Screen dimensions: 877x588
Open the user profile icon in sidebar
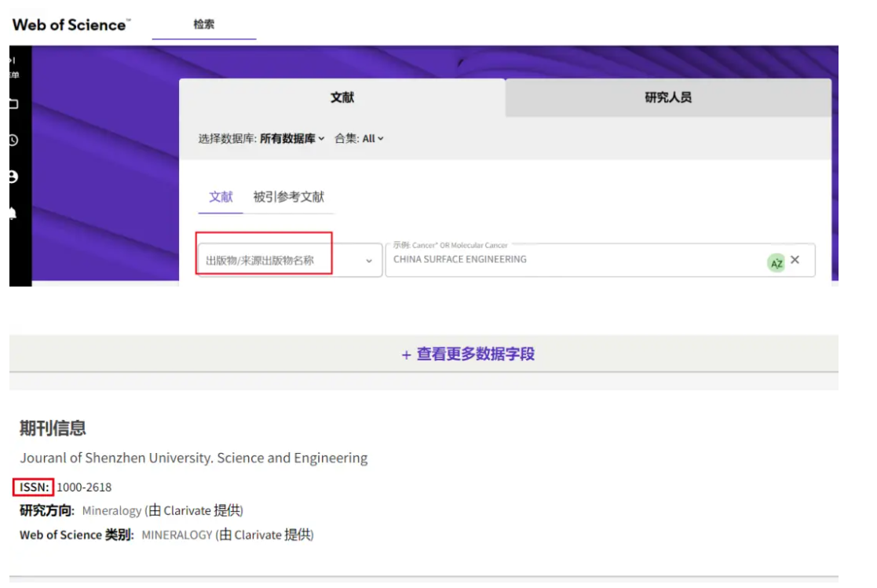pyautogui.click(x=13, y=177)
